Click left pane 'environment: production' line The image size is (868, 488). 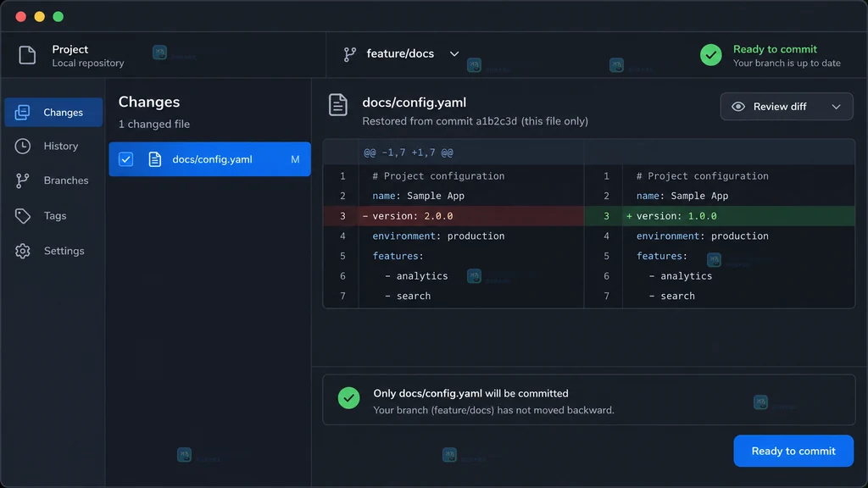click(438, 236)
